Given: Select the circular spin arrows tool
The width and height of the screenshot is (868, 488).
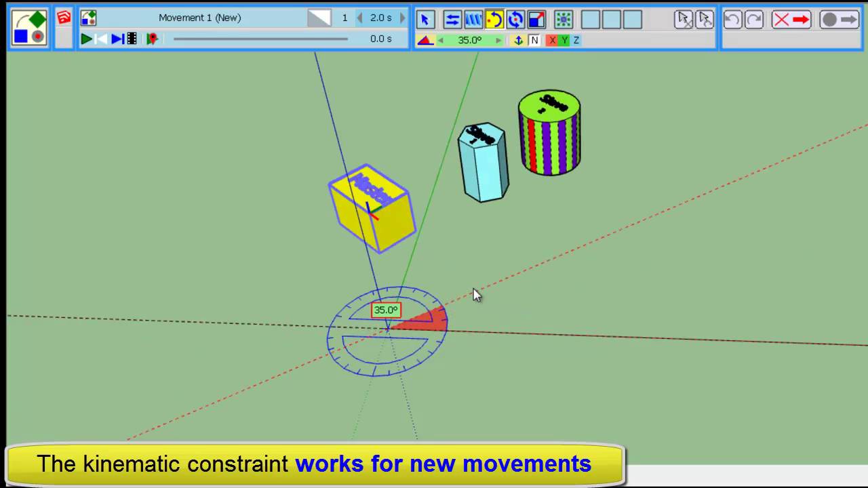Looking at the screenshot, I should tap(515, 19).
